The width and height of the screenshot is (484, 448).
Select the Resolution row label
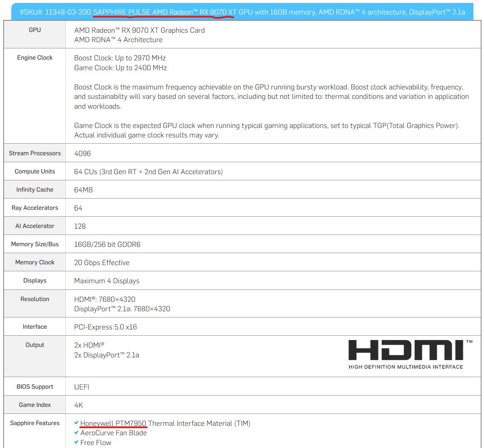click(35, 299)
